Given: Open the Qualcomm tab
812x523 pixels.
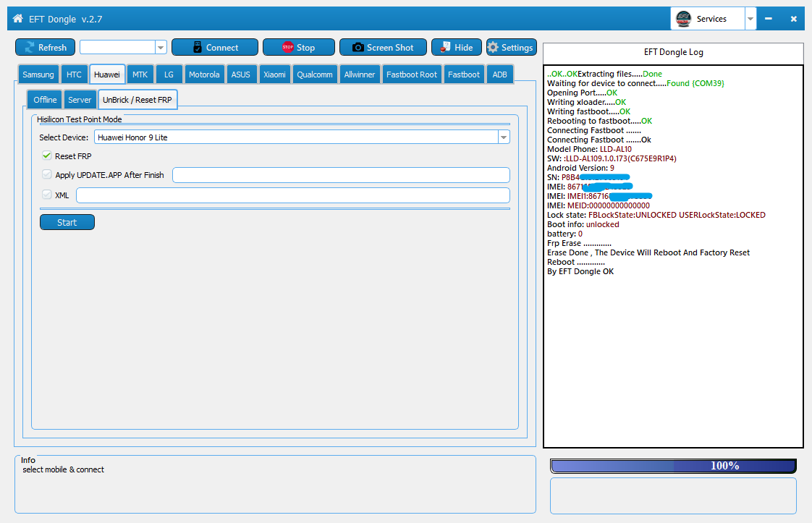Looking at the screenshot, I should [x=315, y=75].
